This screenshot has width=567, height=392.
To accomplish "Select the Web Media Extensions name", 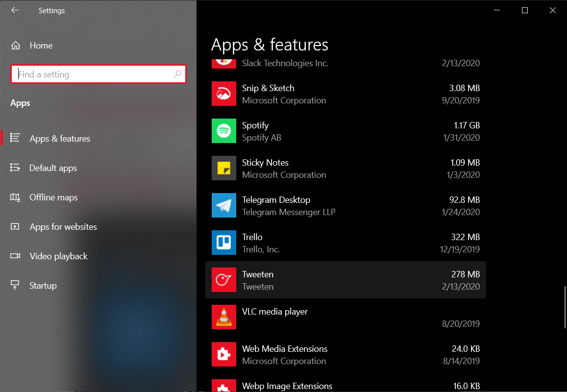I will click(x=285, y=349).
